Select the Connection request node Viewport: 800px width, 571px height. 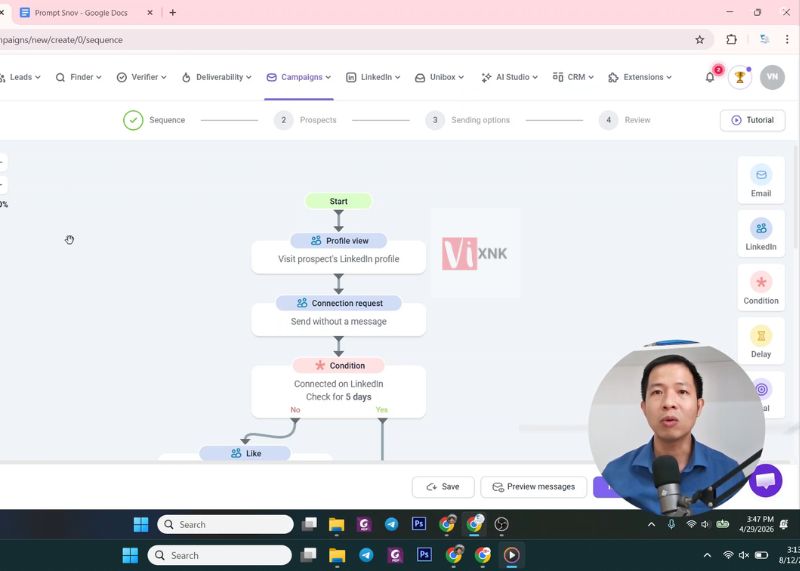339,303
